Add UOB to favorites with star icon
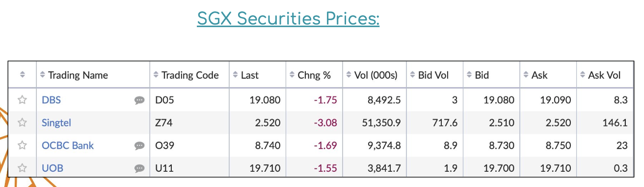Image resolution: width=644 pixels, height=187 pixels. pyautogui.click(x=22, y=168)
